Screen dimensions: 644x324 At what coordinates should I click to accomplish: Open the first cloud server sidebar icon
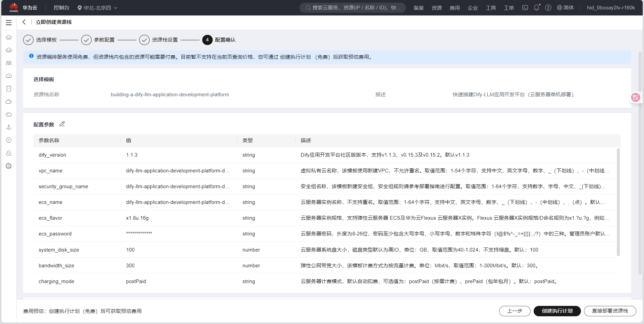pyautogui.click(x=9, y=37)
